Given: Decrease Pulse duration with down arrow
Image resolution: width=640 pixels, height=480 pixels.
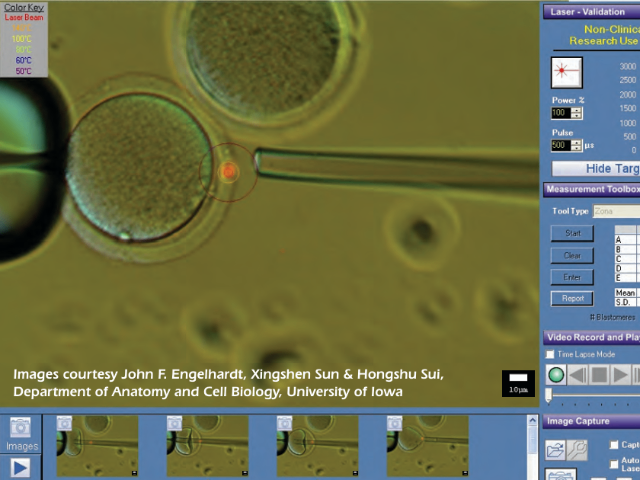Looking at the screenshot, I should [576, 148].
